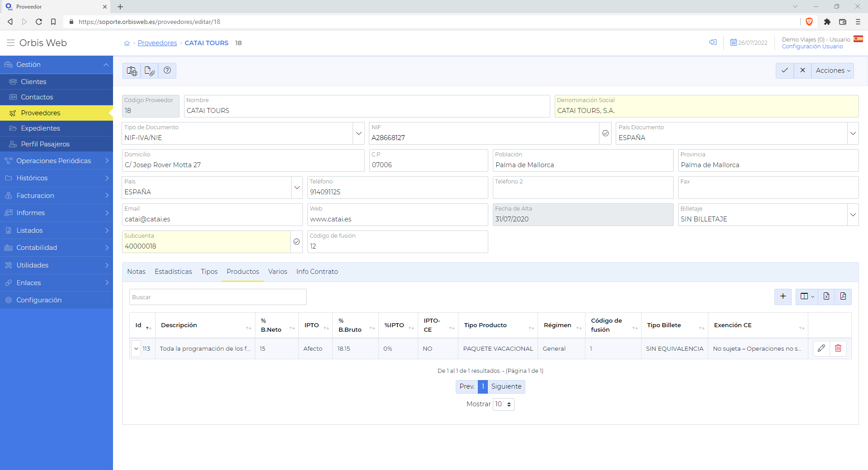Switch to the Estadísticas tab
Viewport: 868px width, 470px height.
click(x=173, y=272)
